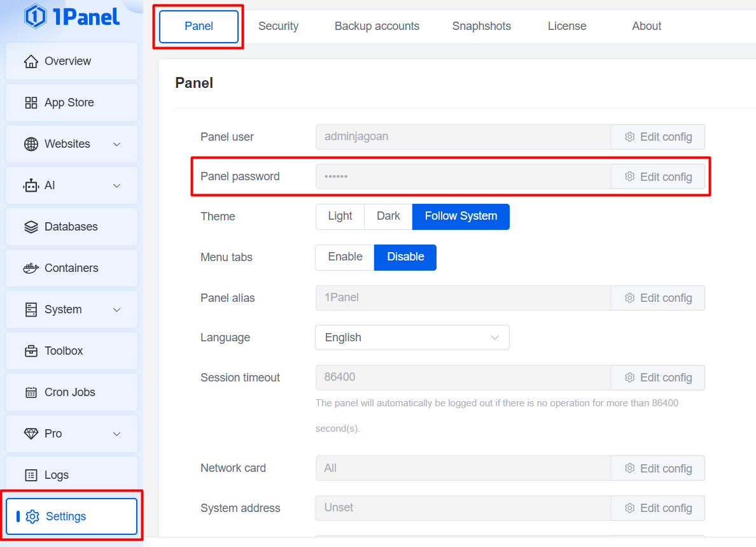The image size is (756, 547).
Task: Open the Backup accounts tab
Action: 377,26
